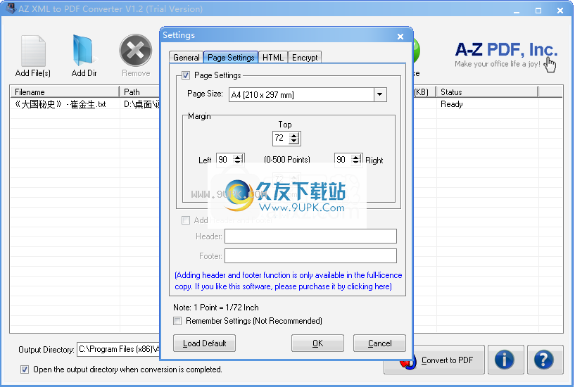This screenshot has width=575, height=392.
Task: Toggle Open the output directory checkbox
Action: [25, 369]
